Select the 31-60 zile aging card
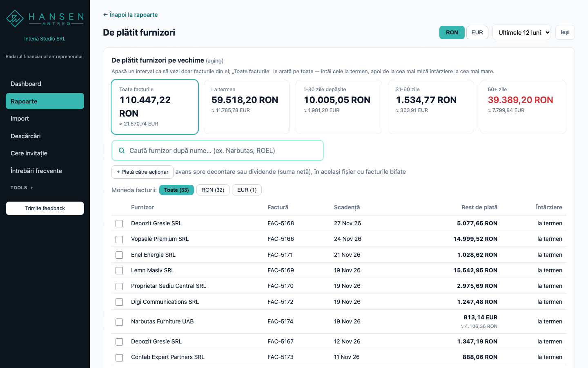 431,107
